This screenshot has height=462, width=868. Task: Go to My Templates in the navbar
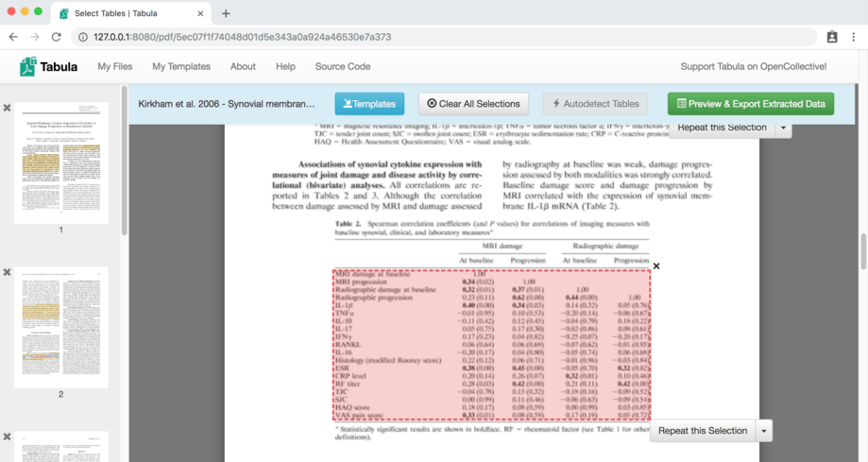pyautogui.click(x=181, y=67)
